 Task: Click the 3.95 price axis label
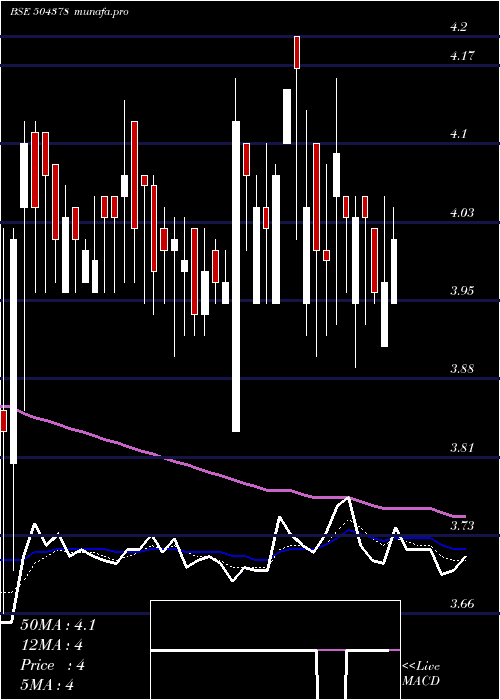tap(462, 291)
